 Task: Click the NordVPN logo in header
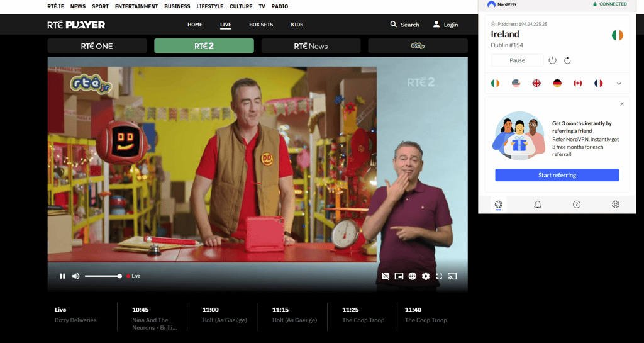pos(502,4)
